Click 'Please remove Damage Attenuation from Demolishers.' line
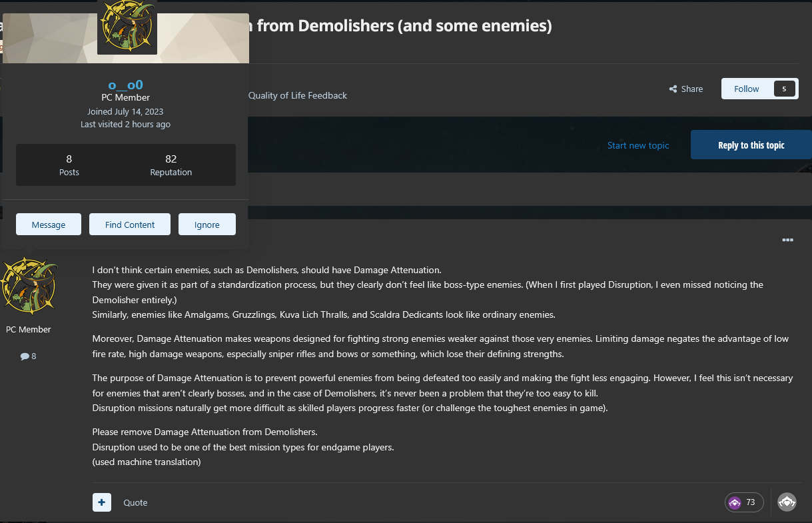Screen dimensions: 812x523 tap(204, 432)
